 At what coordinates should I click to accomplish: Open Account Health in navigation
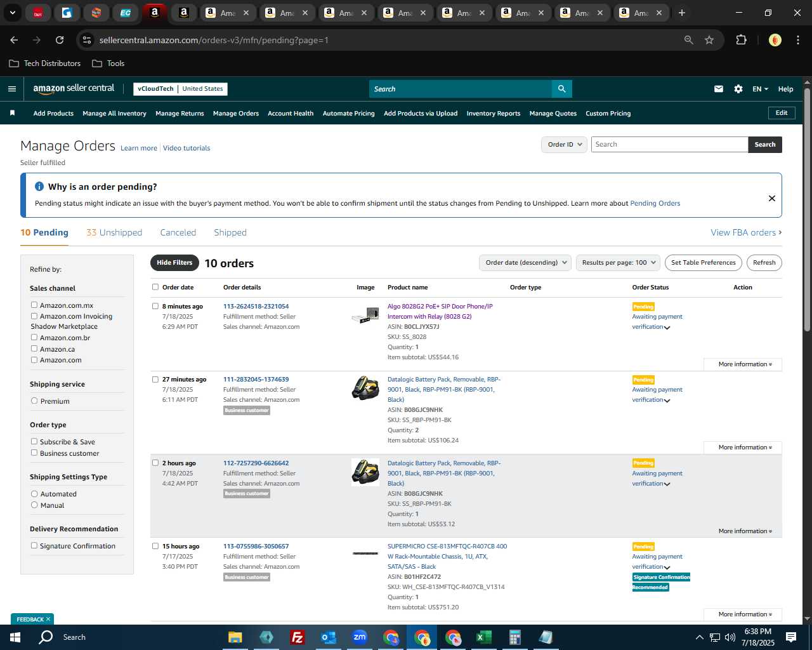click(x=291, y=114)
